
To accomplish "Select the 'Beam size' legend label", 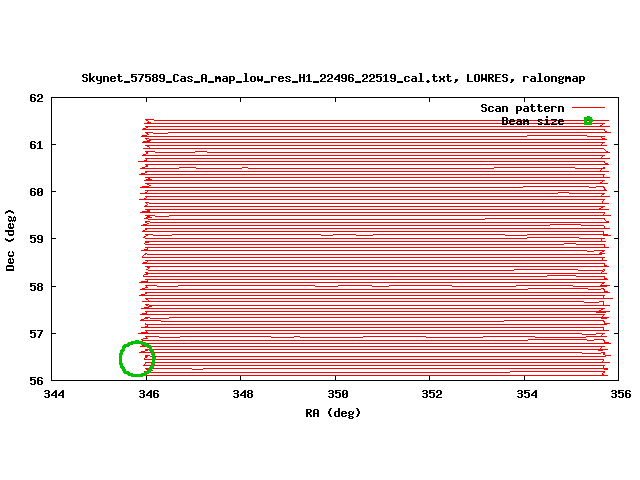I will [x=532, y=121].
